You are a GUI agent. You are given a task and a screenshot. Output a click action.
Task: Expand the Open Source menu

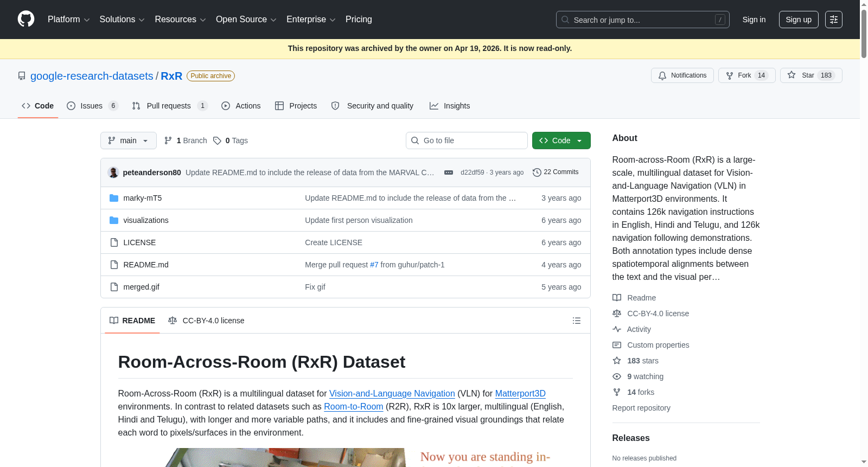point(246,20)
